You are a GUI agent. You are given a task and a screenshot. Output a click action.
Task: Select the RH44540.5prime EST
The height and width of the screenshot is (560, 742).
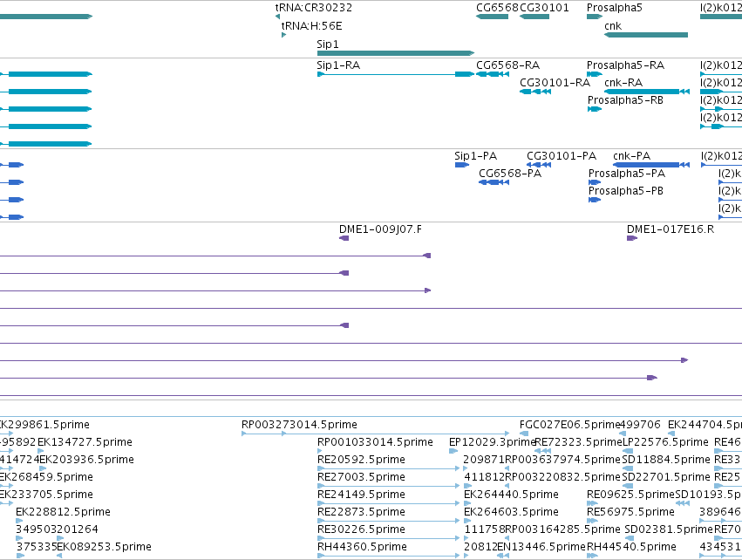tap(592, 556)
